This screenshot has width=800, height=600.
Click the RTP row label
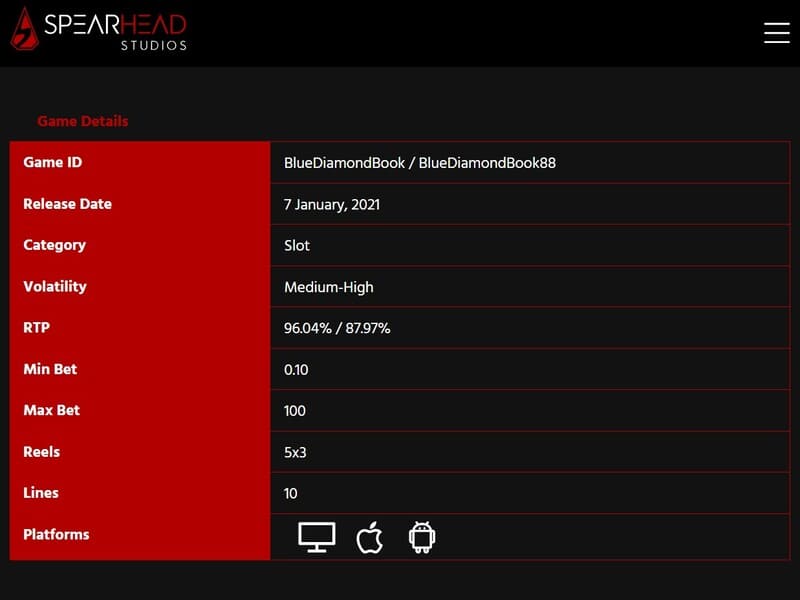pos(37,328)
